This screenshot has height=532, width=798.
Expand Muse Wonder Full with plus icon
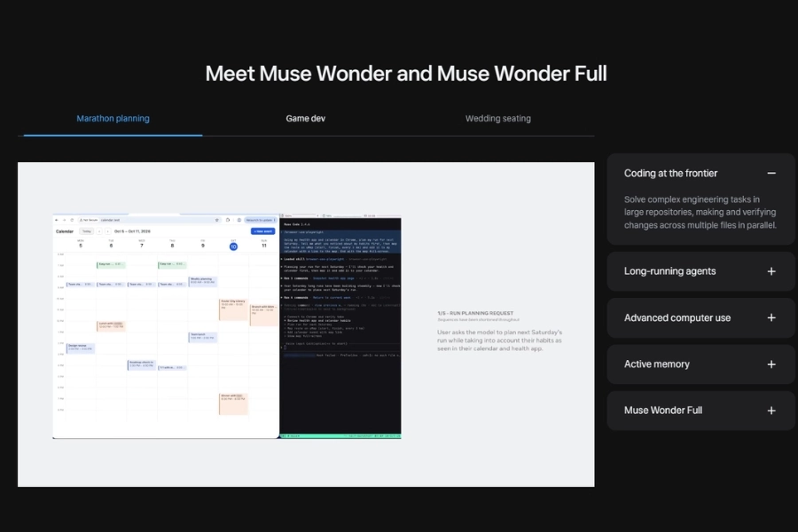(771, 411)
